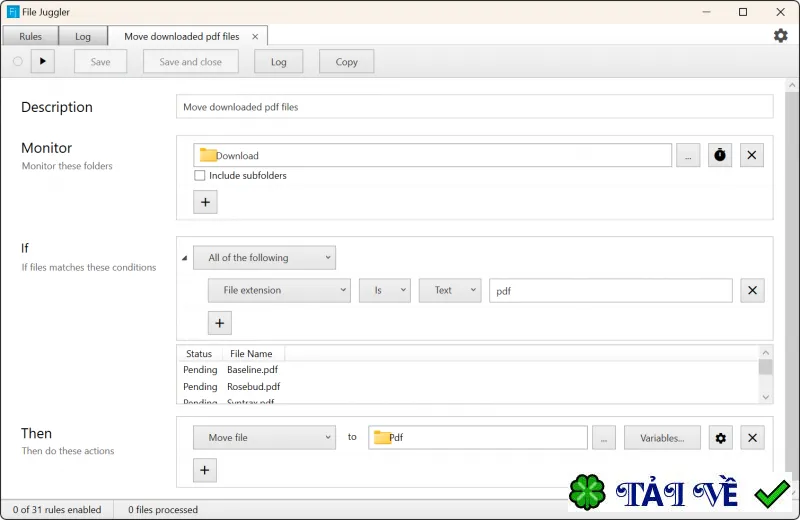Screen dimensions: 800x520
Task: Browse for the monitored folder
Action: click(x=688, y=155)
